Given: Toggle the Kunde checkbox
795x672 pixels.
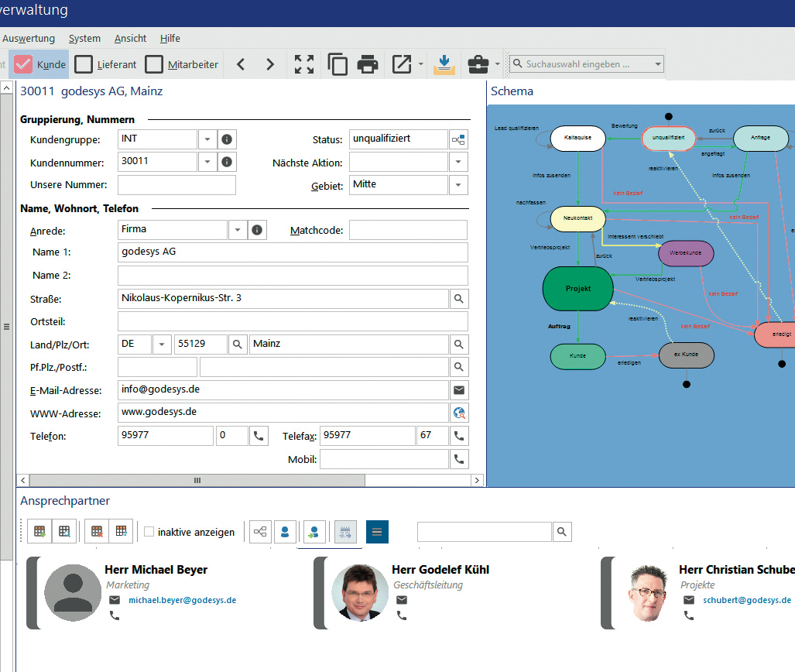Looking at the screenshot, I should click(x=23, y=64).
